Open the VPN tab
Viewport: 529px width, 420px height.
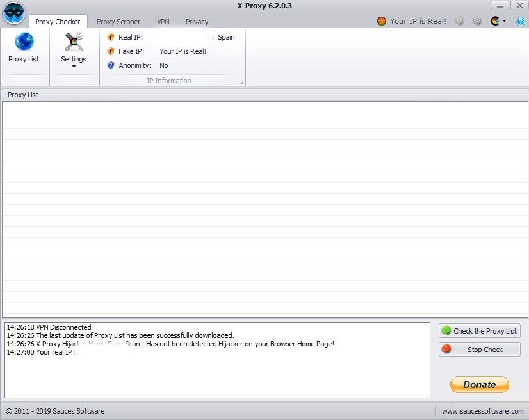tap(163, 22)
